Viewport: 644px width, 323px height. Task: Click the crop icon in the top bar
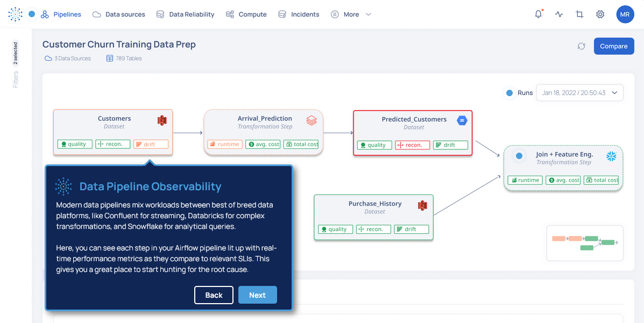(579, 15)
